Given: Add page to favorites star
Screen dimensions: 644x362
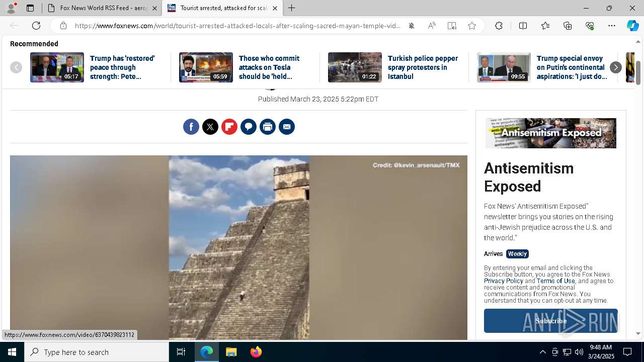Looking at the screenshot, I should click(472, 26).
